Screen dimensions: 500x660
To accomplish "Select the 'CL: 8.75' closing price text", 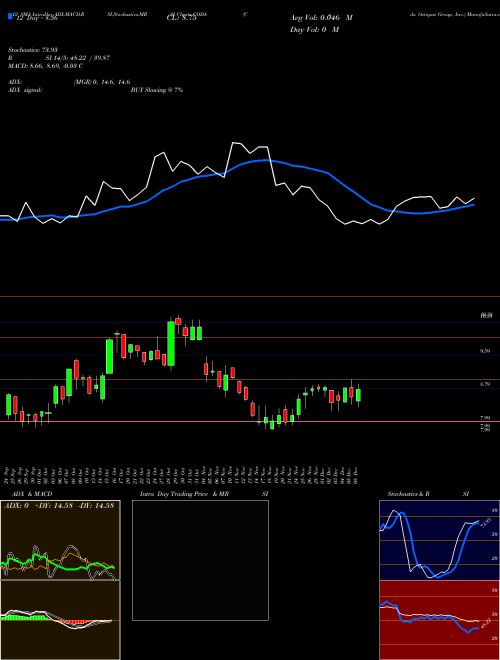I will click(182, 18).
